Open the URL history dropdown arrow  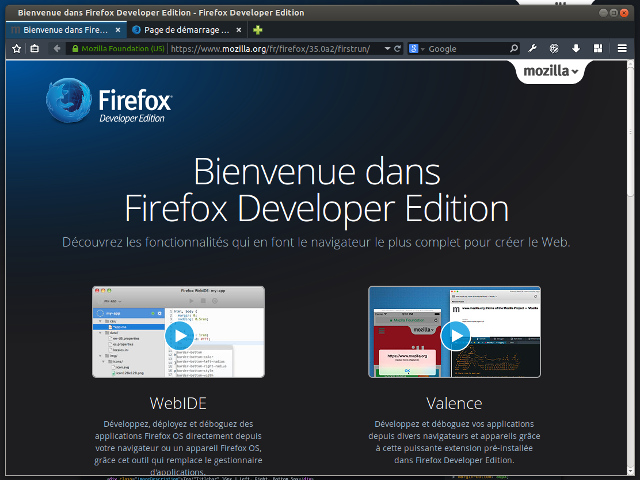coord(387,49)
